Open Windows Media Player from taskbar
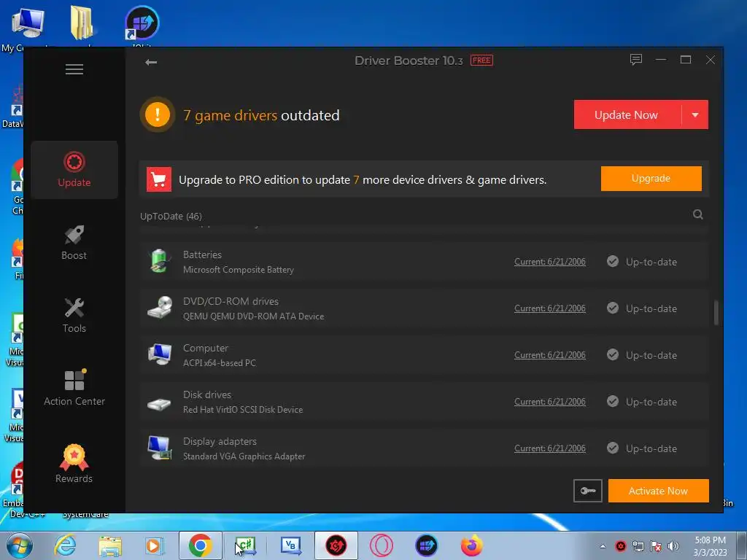The width and height of the screenshot is (747, 560). coord(154,545)
